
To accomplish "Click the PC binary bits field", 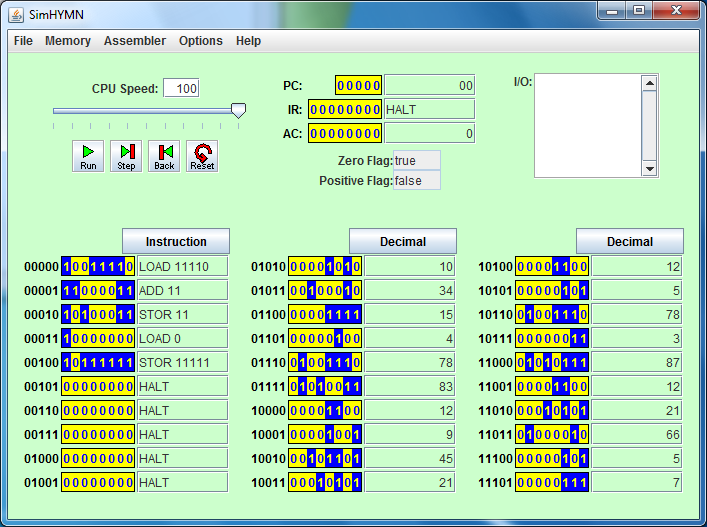I will [358, 85].
